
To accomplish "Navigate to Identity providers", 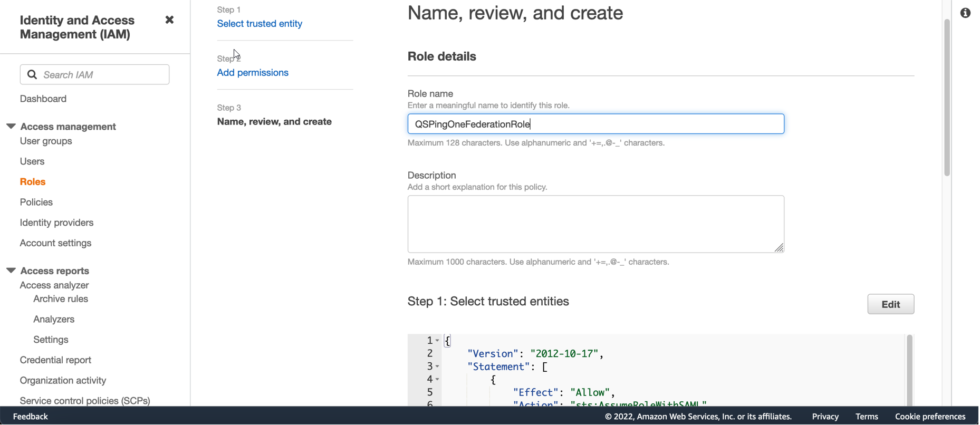I will coord(56,223).
